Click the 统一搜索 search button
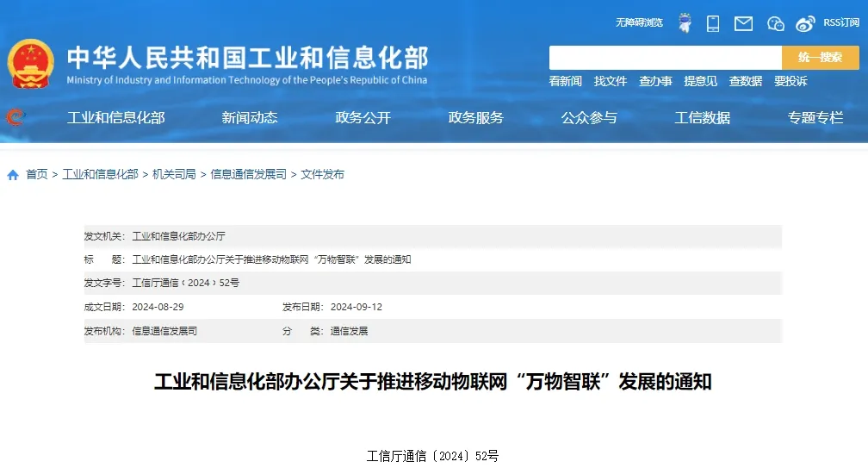Screen dimensions: 868x468 click(820, 58)
